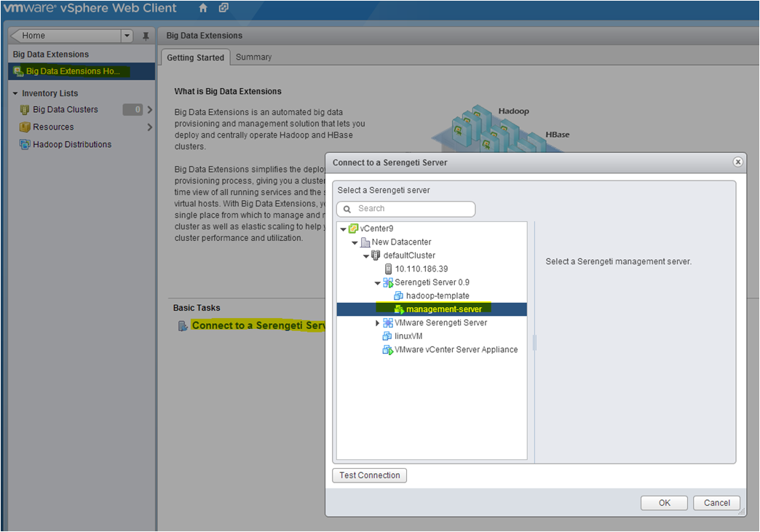Viewport: 760px width, 532px height.
Task: Select linuxVM in tree
Action: click(x=408, y=336)
